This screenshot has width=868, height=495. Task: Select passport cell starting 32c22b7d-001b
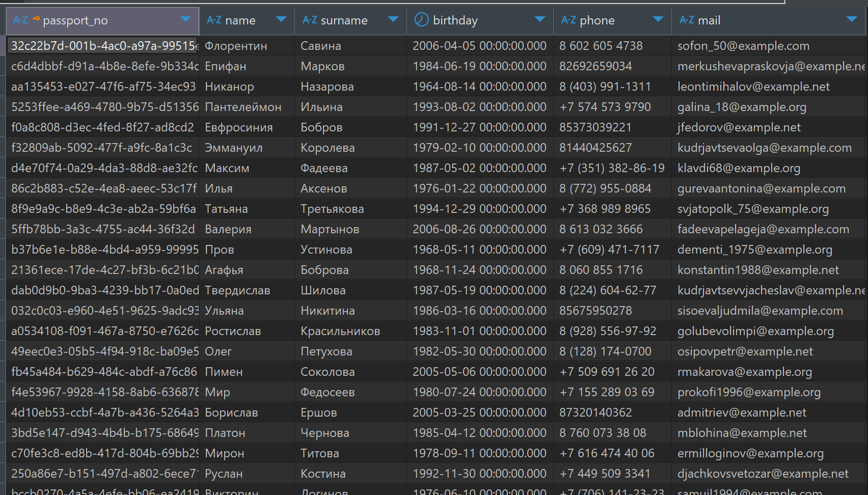102,46
